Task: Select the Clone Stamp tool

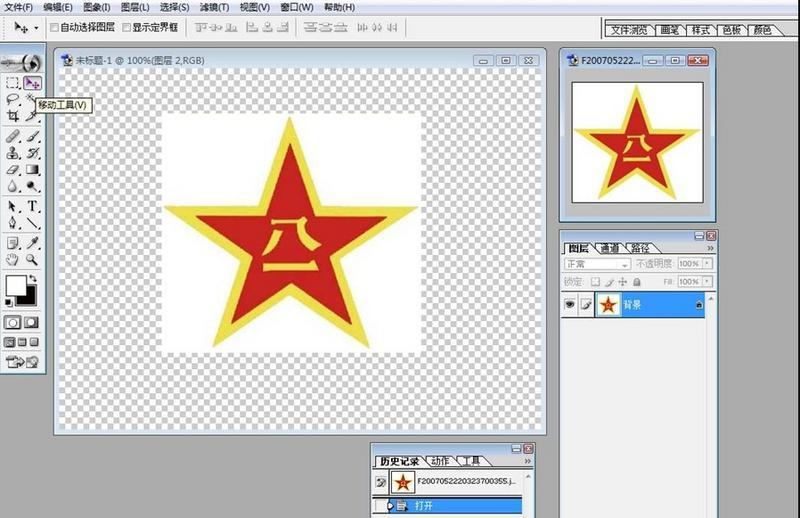Action: [x=13, y=153]
